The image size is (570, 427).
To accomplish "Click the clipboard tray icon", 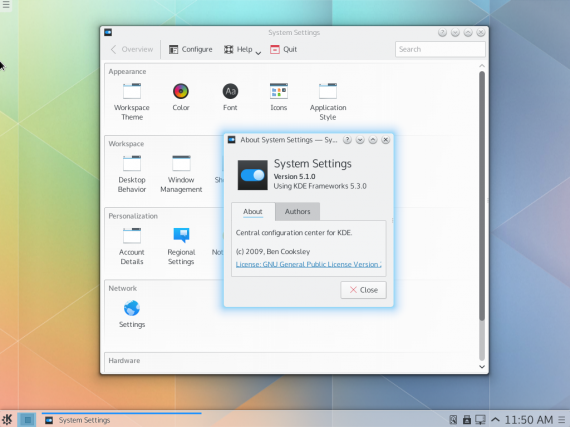I will (453, 420).
